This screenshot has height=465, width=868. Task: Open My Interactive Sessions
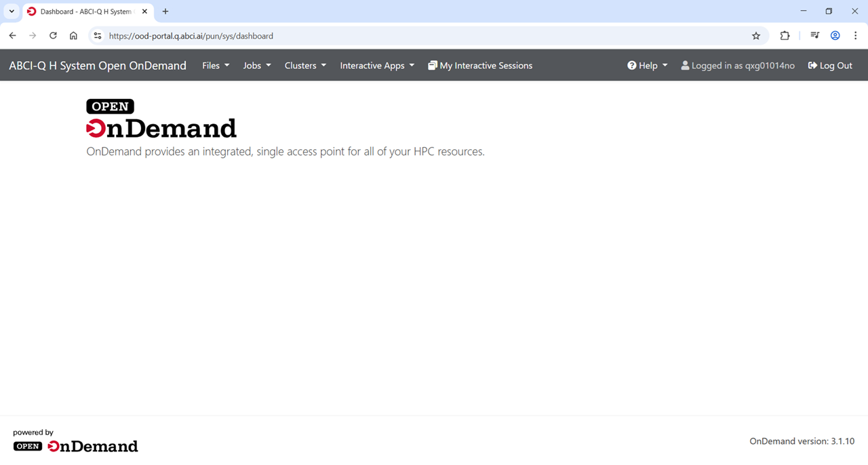pos(480,66)
